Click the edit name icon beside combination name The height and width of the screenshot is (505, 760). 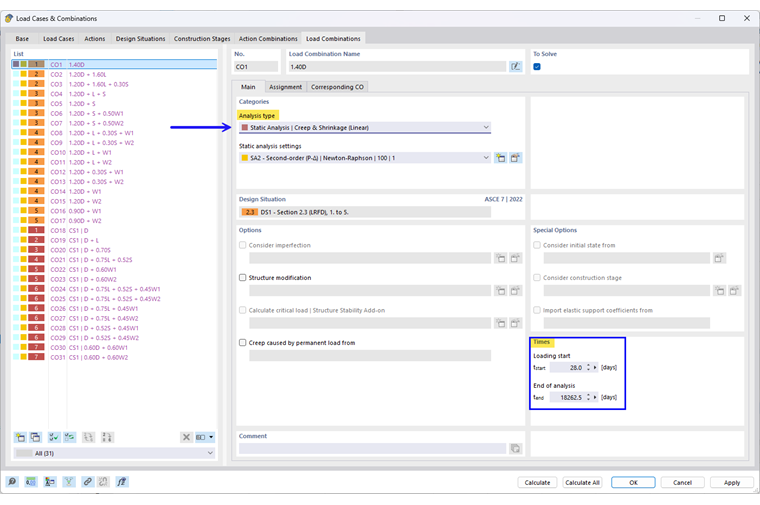pyautogui.click(x=516, y=67)
